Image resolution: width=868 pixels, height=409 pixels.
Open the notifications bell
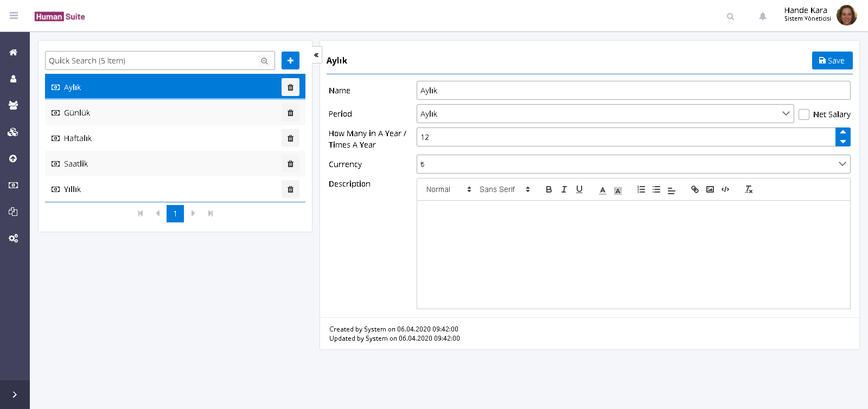762,16
